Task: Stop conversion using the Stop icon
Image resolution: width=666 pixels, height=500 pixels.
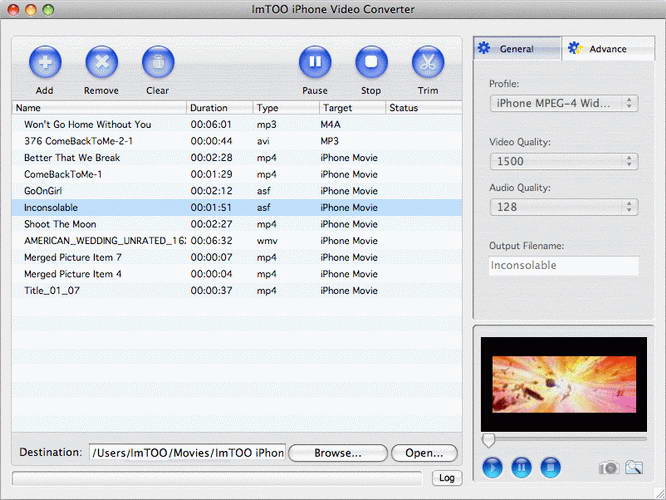Action: point(371,63)
